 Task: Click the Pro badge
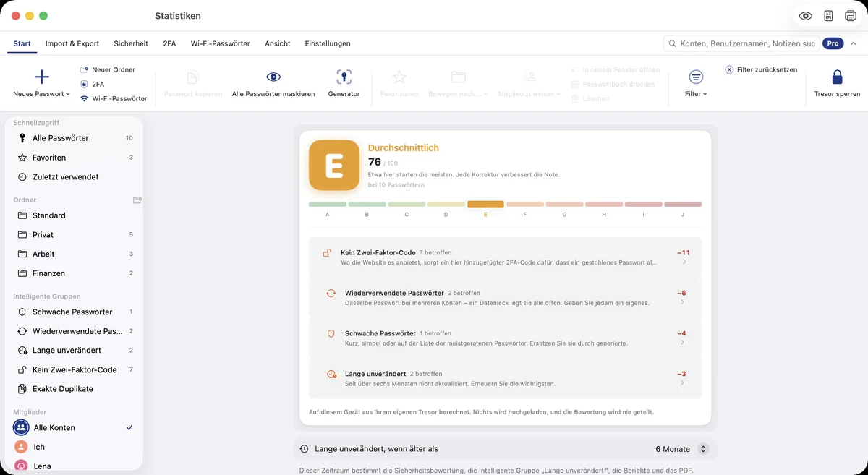pyautogui.click(x=833, y=43)
